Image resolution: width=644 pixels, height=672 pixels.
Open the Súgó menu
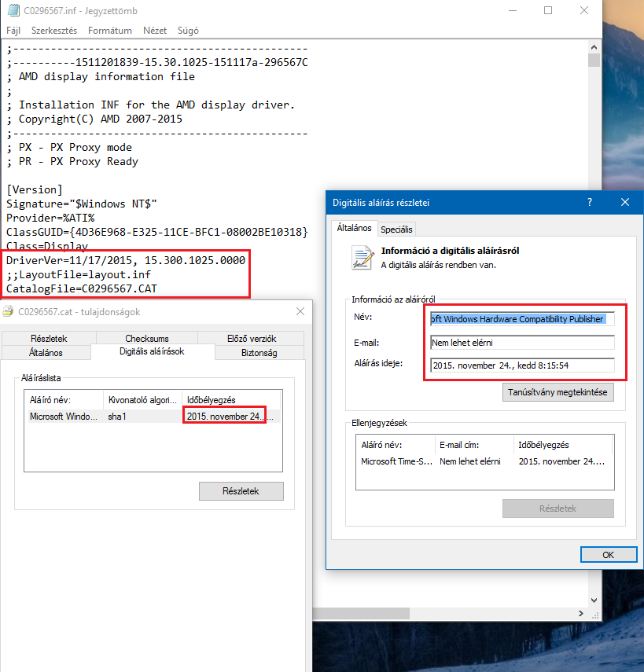click(x=188, y=31)
